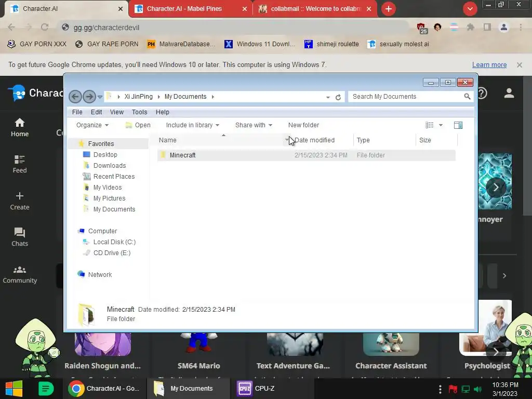Expand the Organize dropdown

pos(92,125)
